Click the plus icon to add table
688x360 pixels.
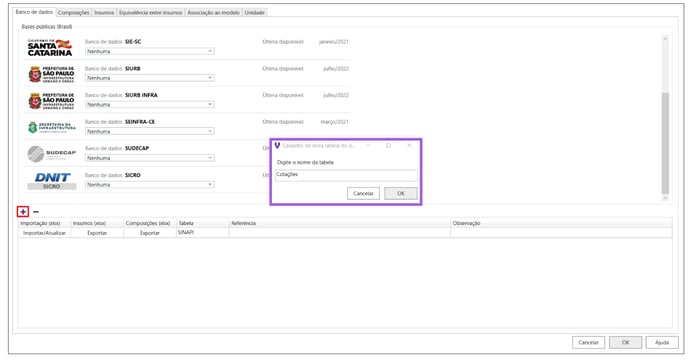(x=23, y=212)
